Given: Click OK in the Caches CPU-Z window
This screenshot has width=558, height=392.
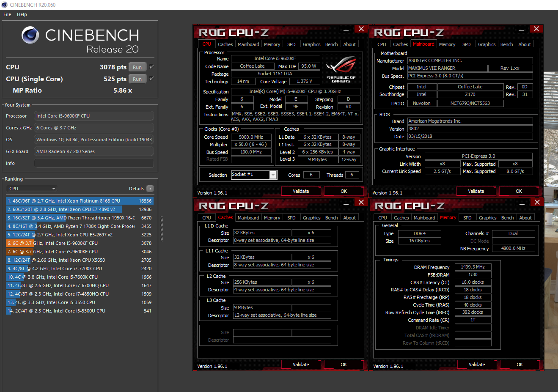Looking at the screenshot, I should [344, 365].
